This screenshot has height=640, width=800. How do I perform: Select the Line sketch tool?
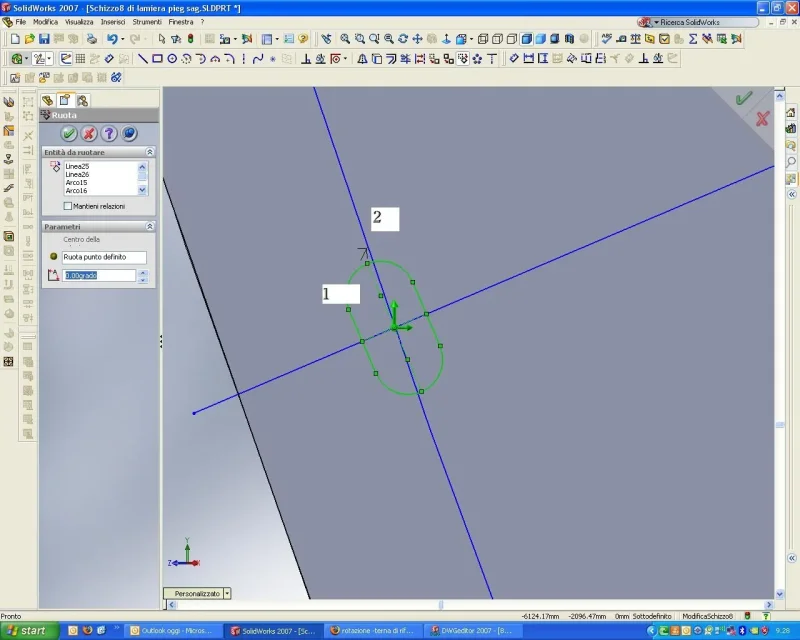pyautogui.click(x=143, y=59)
